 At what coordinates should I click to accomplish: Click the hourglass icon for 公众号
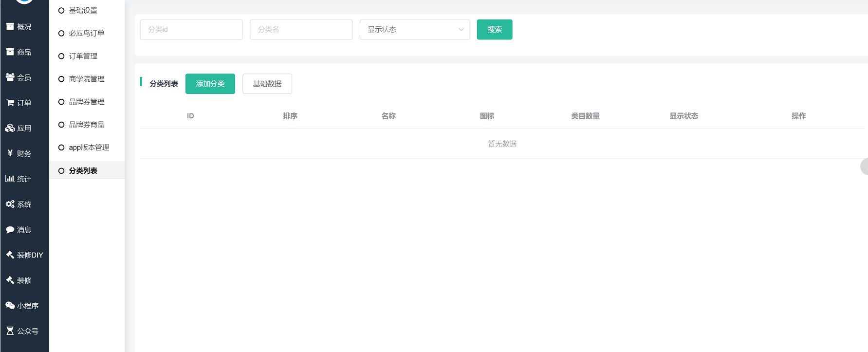tap(10, 331)
